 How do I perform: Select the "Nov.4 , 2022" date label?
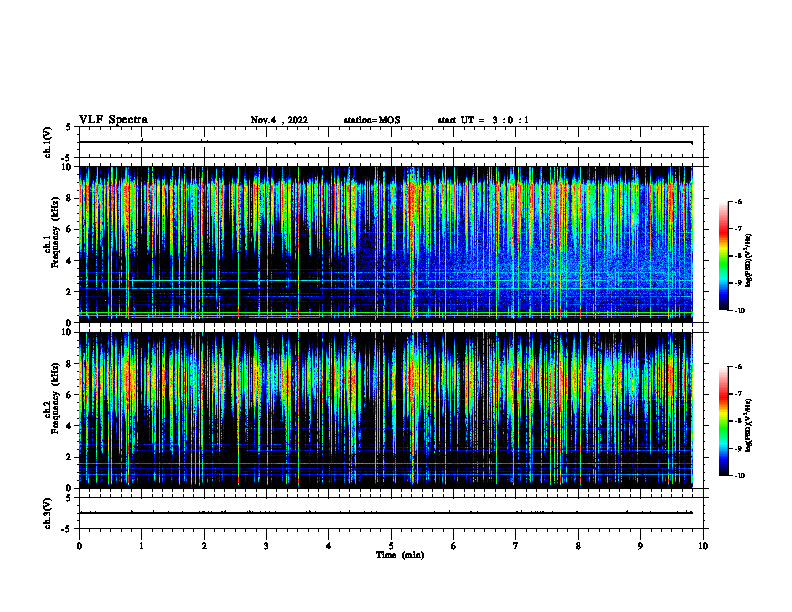pyautogui.click(x=279, y=120)
